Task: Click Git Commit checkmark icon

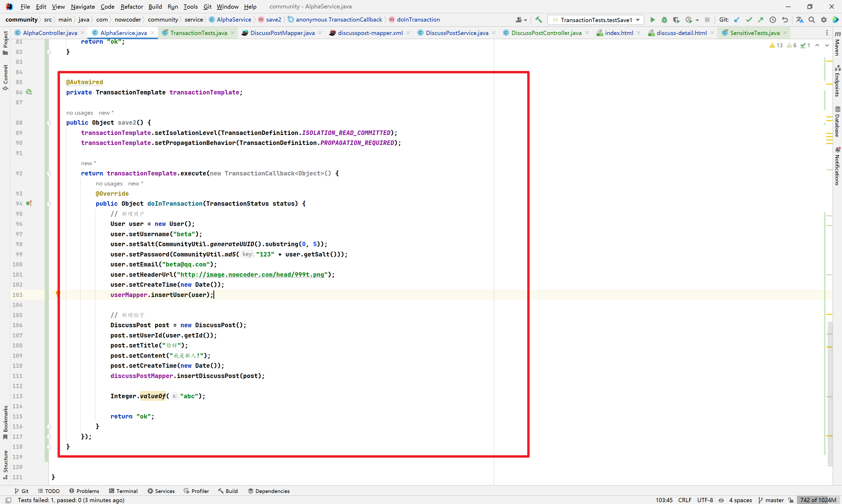Action: coord(749,20)
